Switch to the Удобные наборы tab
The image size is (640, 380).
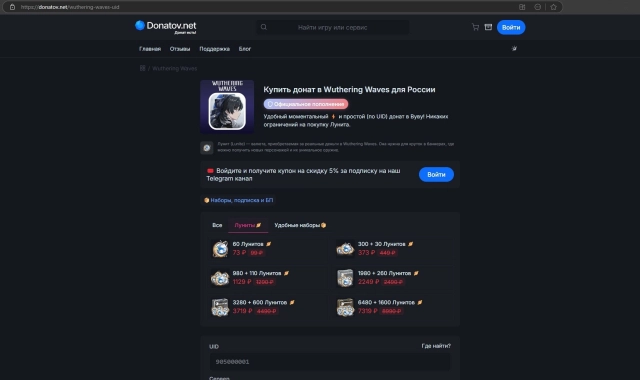(x=300, y=225)
